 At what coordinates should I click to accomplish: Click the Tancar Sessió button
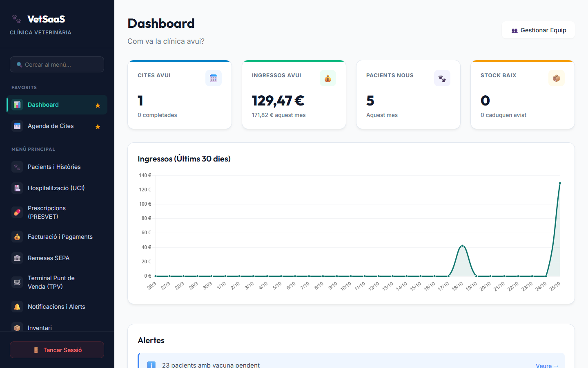tap(57, 350)
